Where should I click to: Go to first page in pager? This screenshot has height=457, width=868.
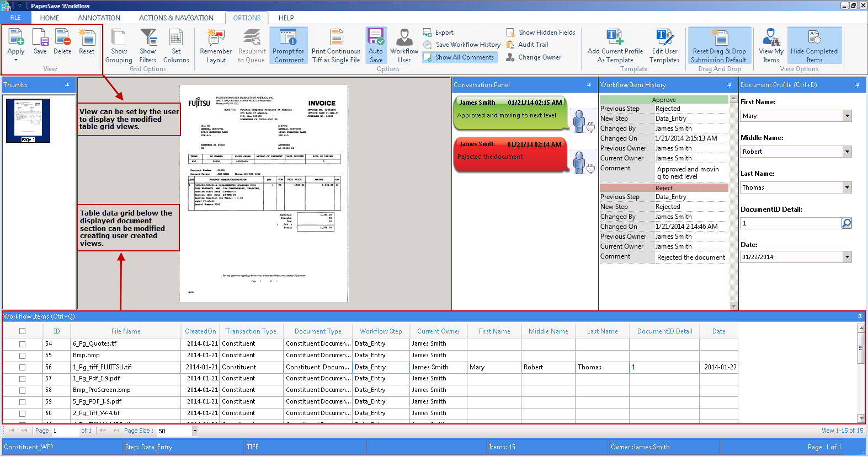11,431
